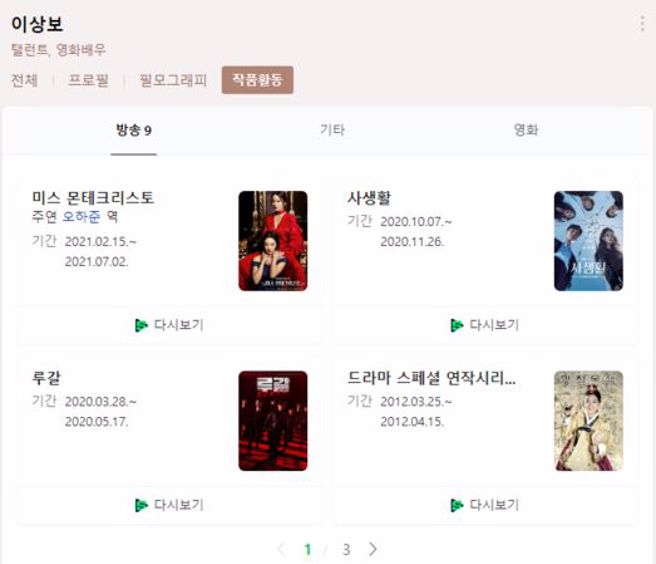Open the three-dot more options menu
656x564 pixels.
pos(642,24)
